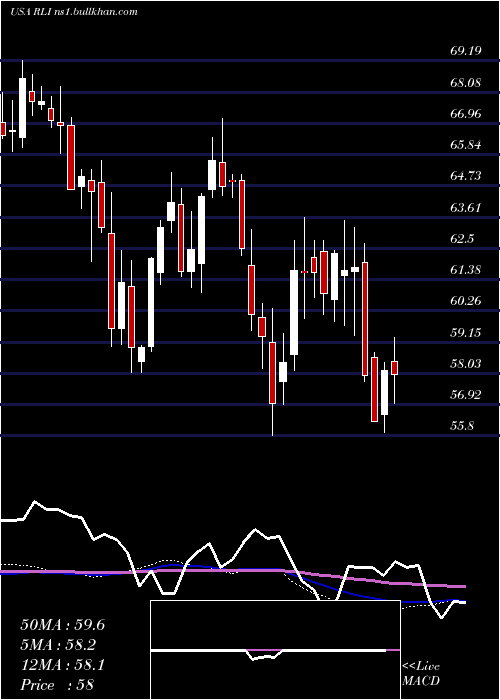Click the 61.38 price axis label

point(466,270)
